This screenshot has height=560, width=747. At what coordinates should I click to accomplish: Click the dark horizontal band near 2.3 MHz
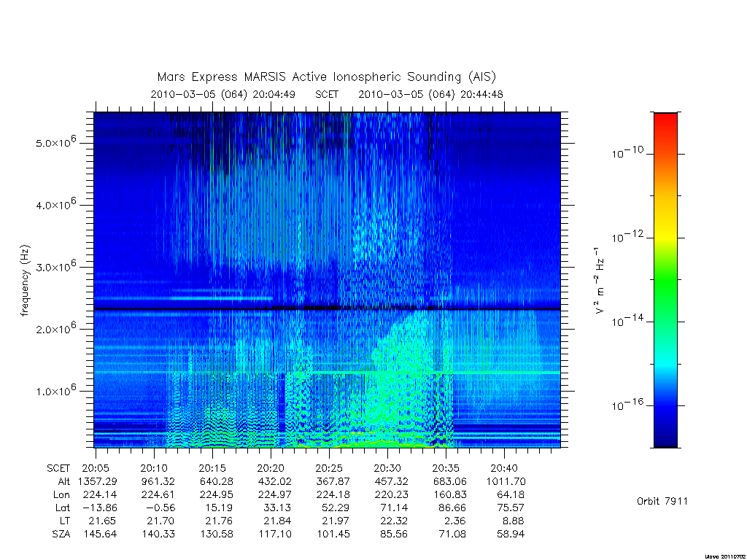327,309
